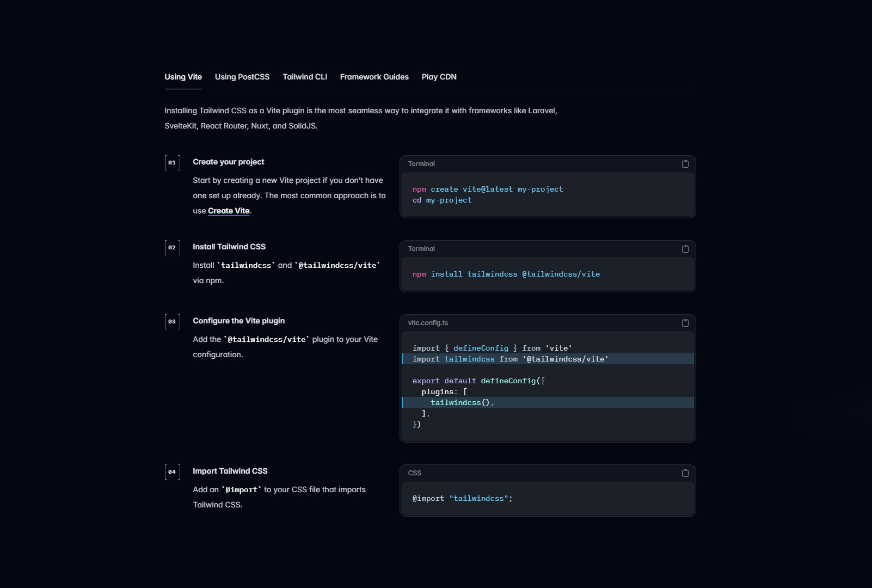Click the highlighted tailwindcss() plugin line
872x588 pixels.
[x=462, y=403]
